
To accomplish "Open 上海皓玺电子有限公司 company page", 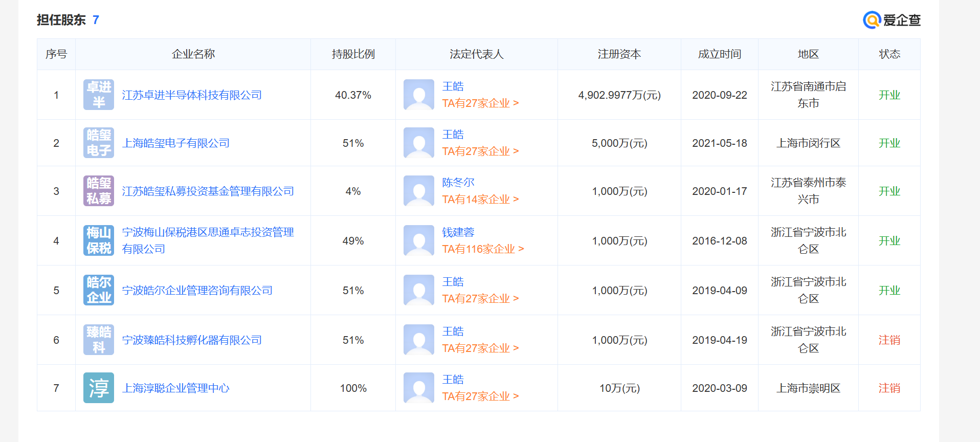I will [175, 143].
